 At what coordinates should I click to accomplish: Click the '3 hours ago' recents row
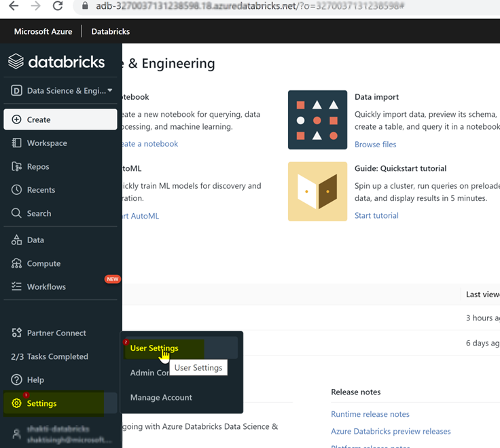pos(311,318)
